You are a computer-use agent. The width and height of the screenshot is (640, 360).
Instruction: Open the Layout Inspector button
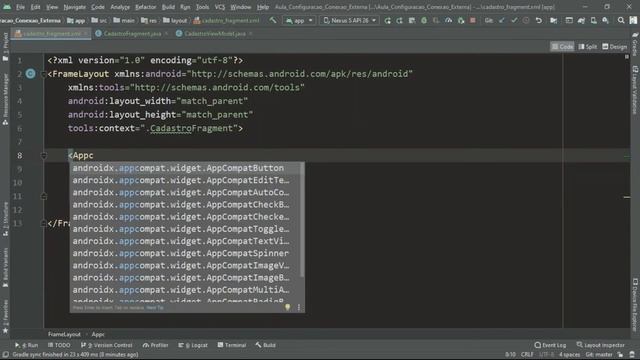point(600,345)
